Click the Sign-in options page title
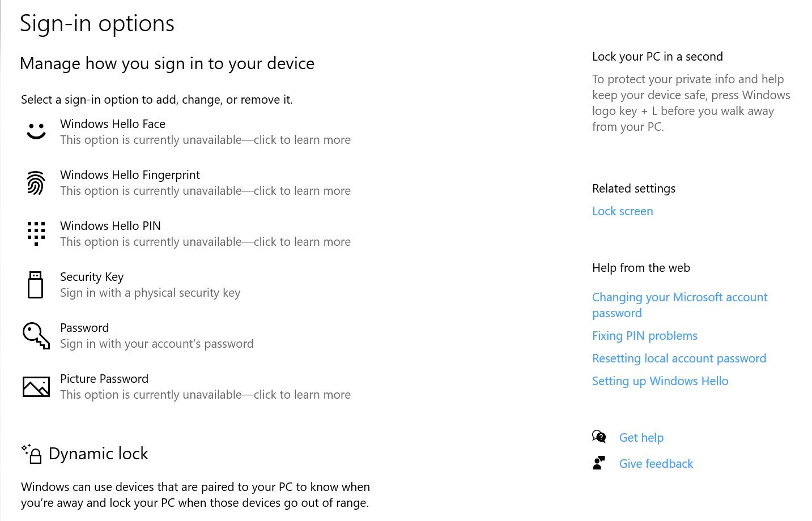Viewport: 812px width, 521px height. click(x=97, y=23)
